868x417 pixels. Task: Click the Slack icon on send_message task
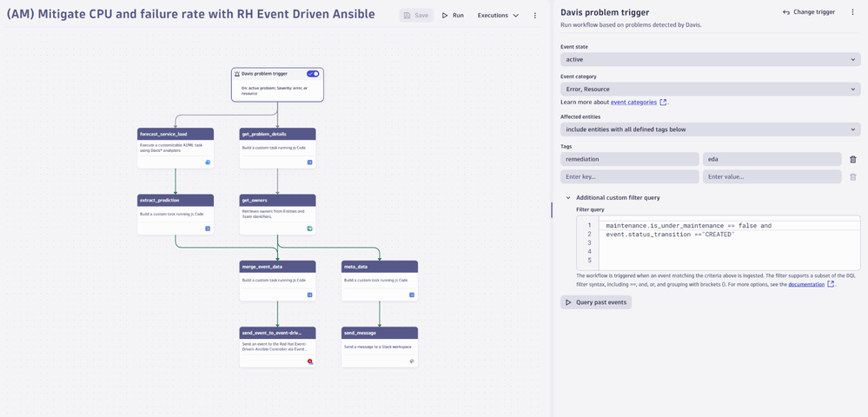click(x=412, y=361)
